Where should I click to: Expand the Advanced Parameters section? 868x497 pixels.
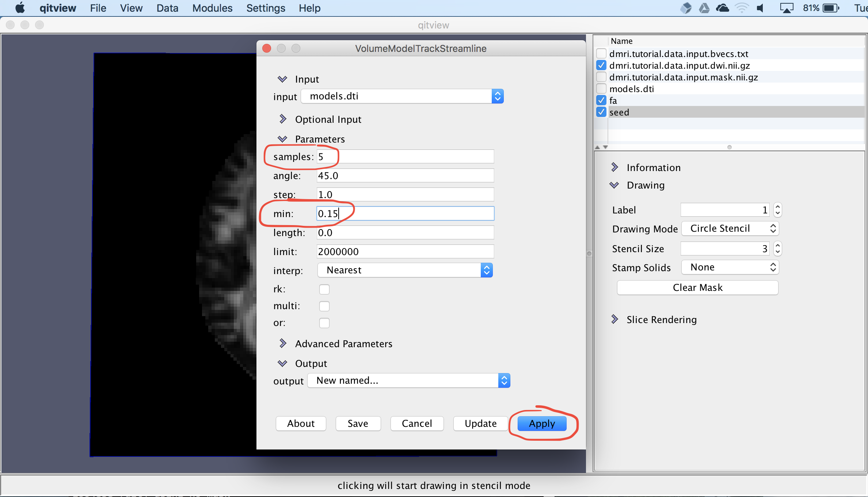[x=283, y=344]
